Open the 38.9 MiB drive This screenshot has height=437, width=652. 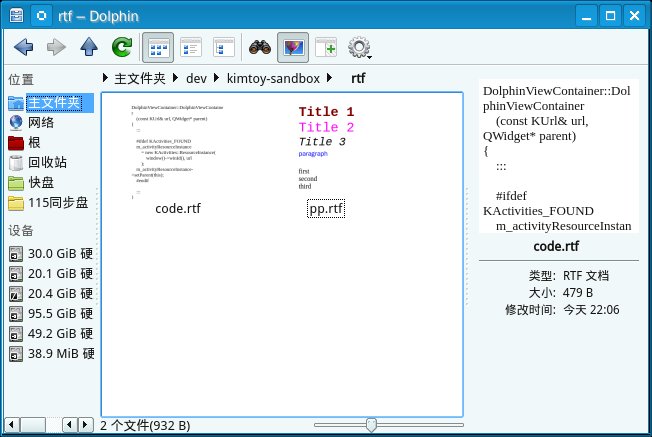point(51,353)
